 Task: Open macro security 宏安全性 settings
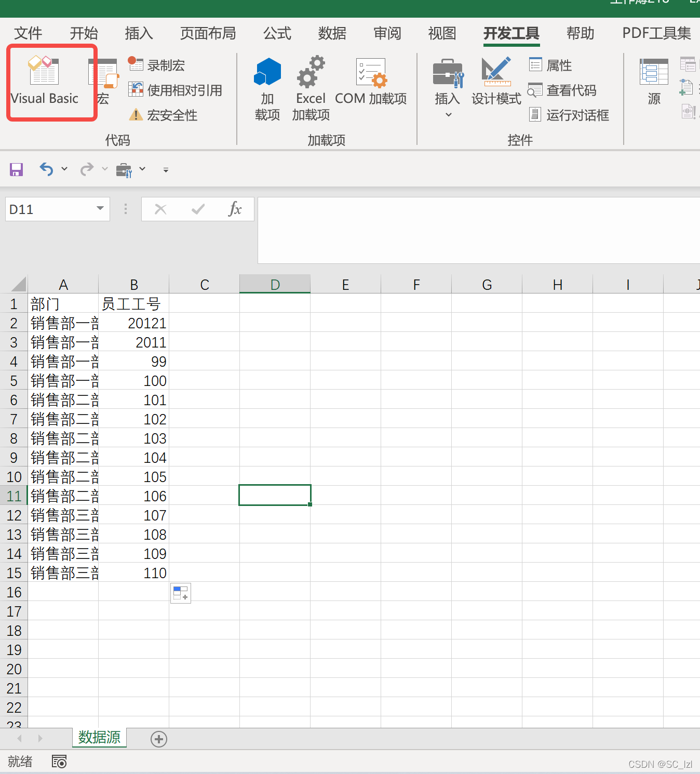163,115
